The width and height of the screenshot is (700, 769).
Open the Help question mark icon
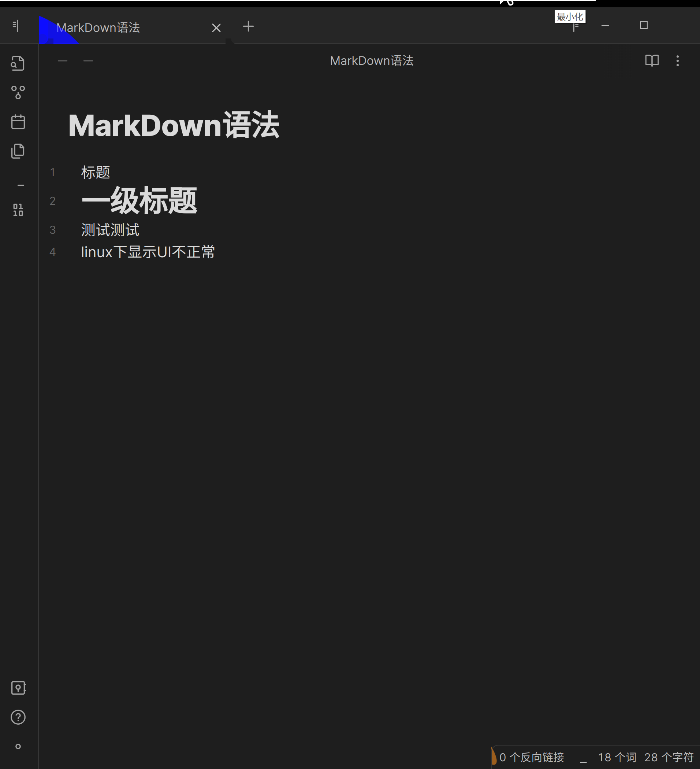(x=18, y=717)
